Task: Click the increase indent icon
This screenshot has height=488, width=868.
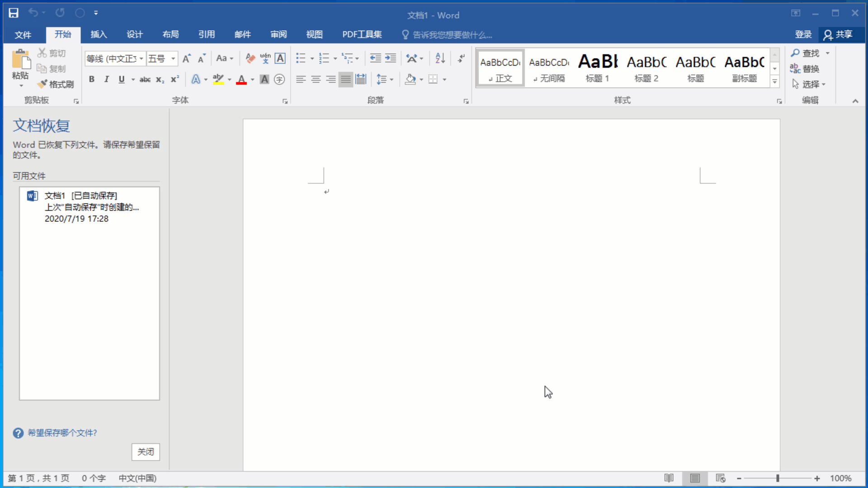Action: coord(391,58)
